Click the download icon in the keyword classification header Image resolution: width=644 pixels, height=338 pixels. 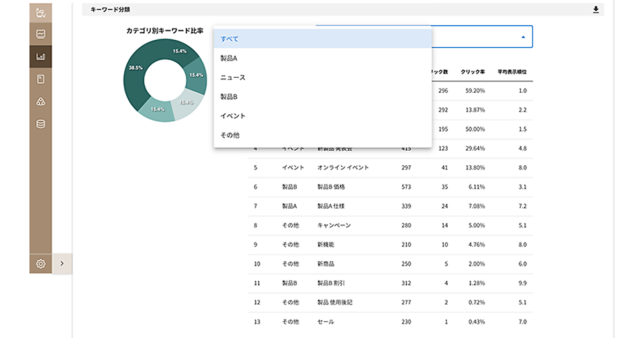[x=596, y=10]
